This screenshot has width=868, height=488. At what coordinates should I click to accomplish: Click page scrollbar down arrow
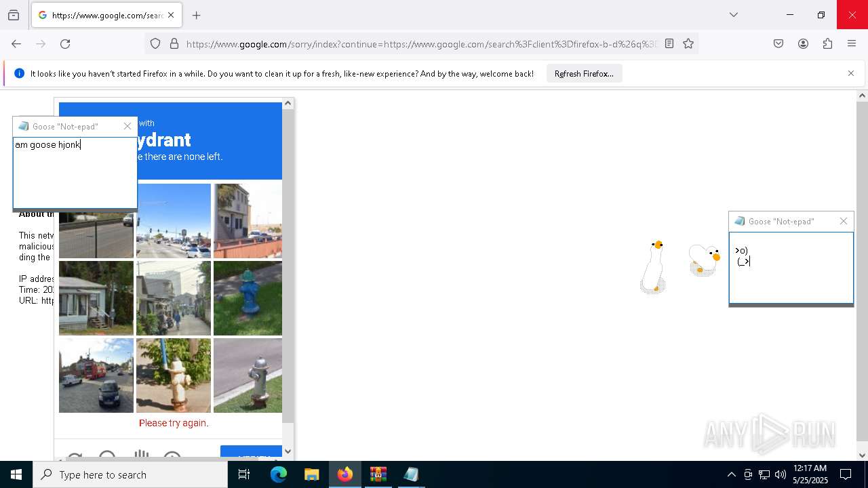862,455
